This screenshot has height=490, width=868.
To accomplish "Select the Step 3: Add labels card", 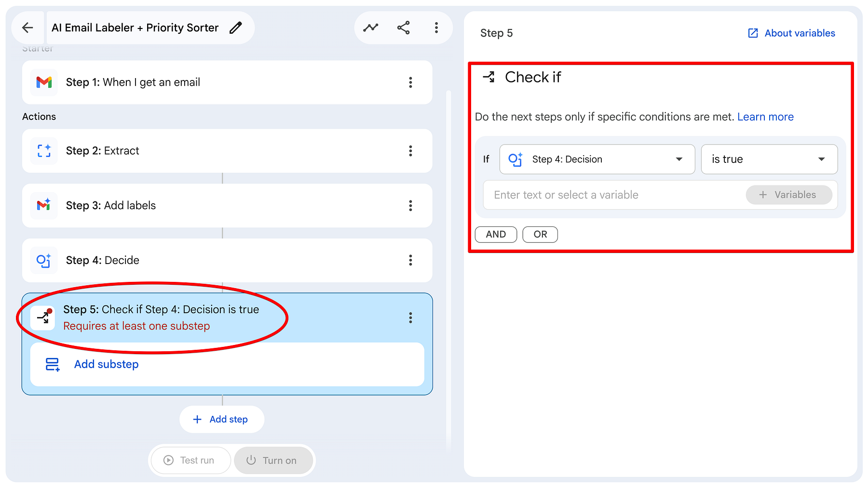I will tap(227, 206).
